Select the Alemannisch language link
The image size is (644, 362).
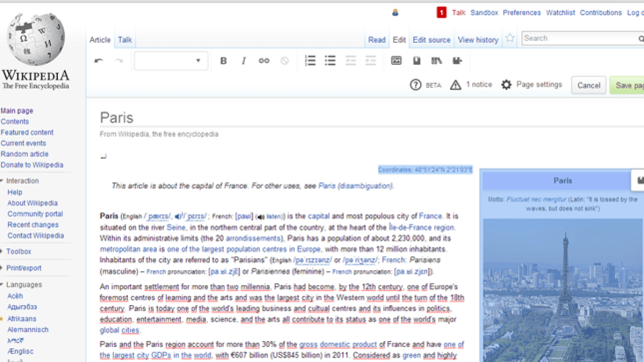click(x=28, y=329)
